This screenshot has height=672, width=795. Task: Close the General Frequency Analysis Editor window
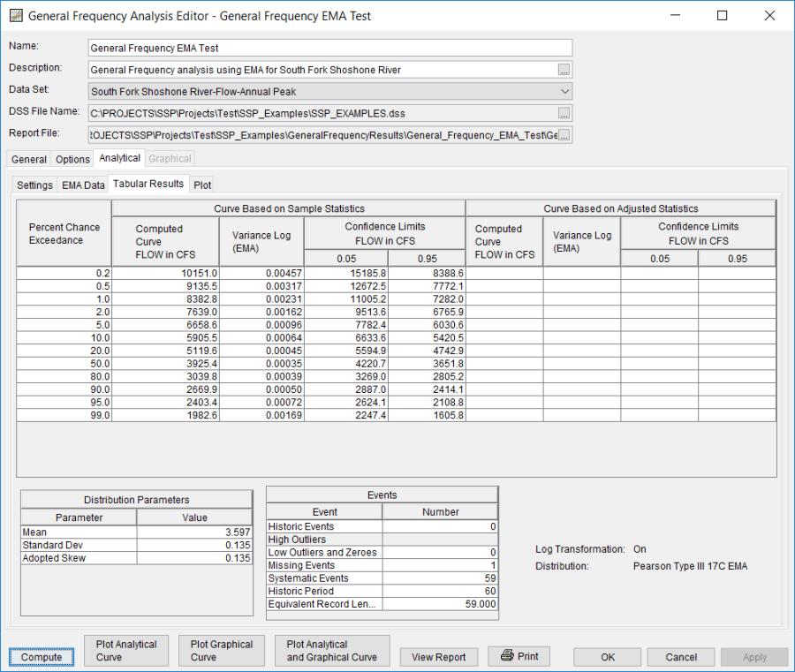(769, 16)
